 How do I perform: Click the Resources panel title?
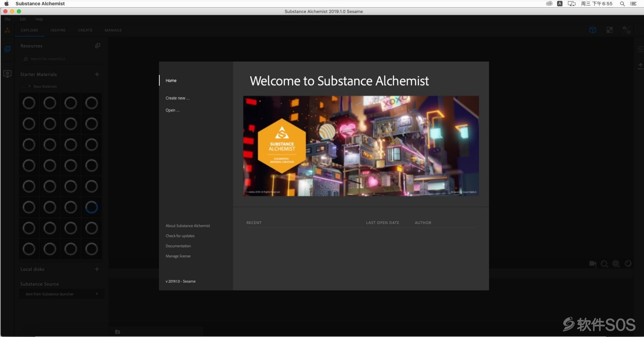[x=31, y=46]
